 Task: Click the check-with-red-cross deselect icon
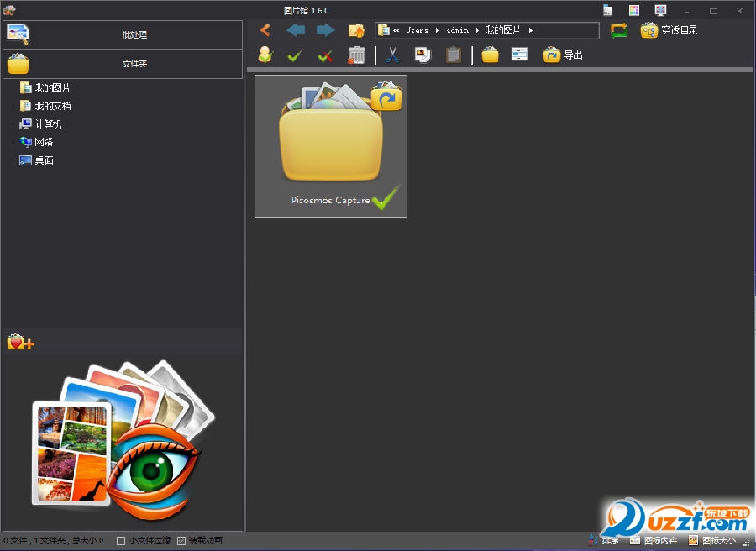pyautogui.click(x=325, y=56)
